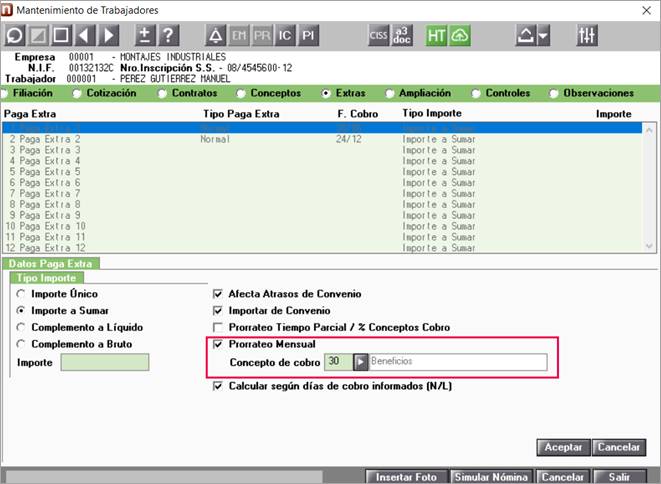Switch to the Observaciones tab
The image size is (661, 484).
592,93
